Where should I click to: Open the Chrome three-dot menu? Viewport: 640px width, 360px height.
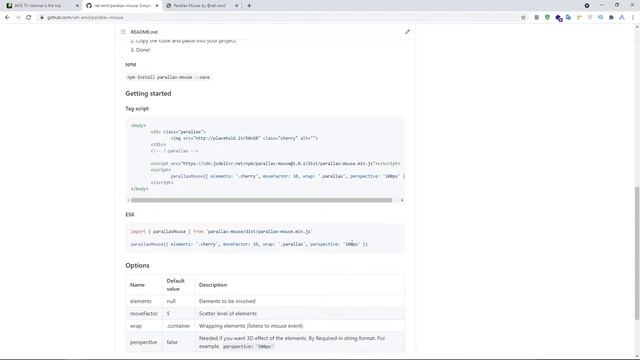(633, 18)
